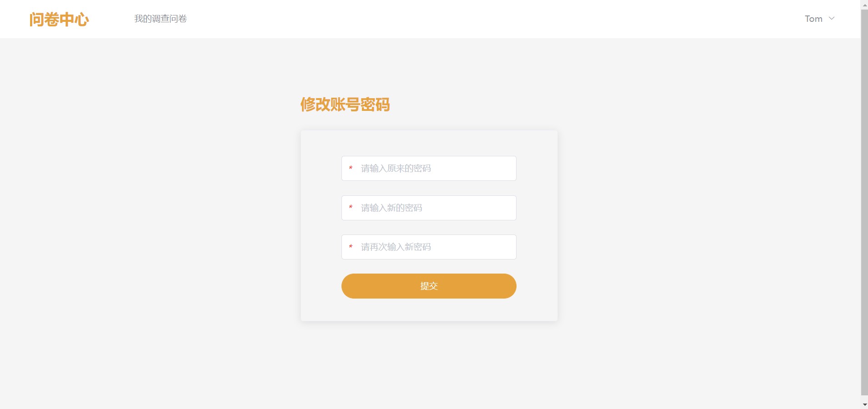Focus the 请输入原来的密码 field
This screenshot has height=409, width=868.
[x=429, y=168]
